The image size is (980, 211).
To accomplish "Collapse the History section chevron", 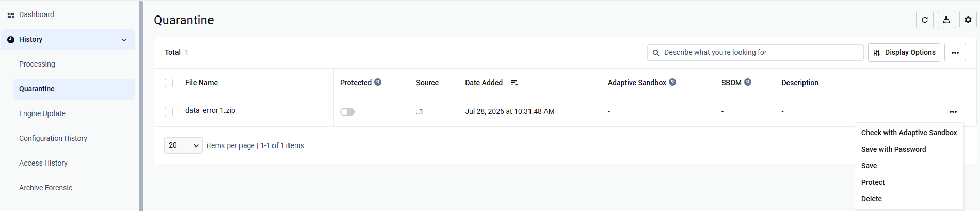I will (x=124, y=40).
